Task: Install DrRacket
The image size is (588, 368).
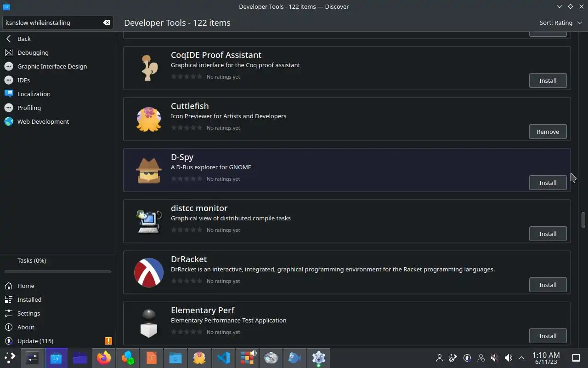Action: click(548, 285)
